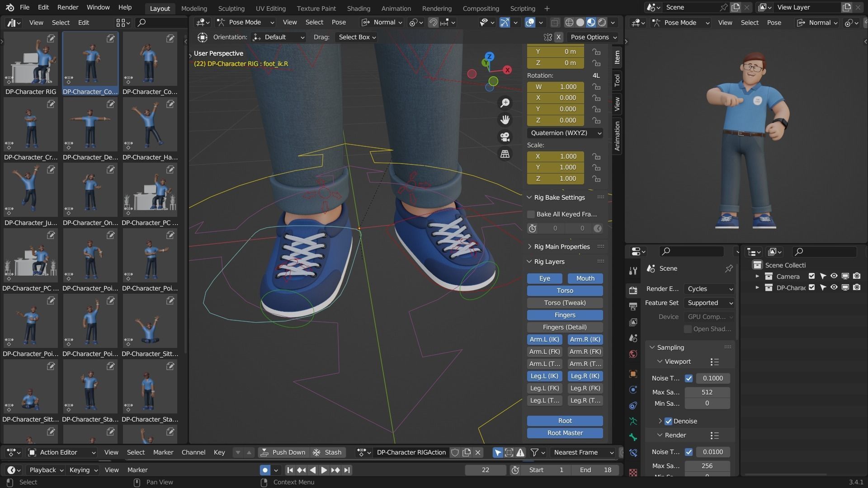The width and height of the screenshot is (868, 488).
Task: Click the pan view hand icon
Action: click(505, 120)
